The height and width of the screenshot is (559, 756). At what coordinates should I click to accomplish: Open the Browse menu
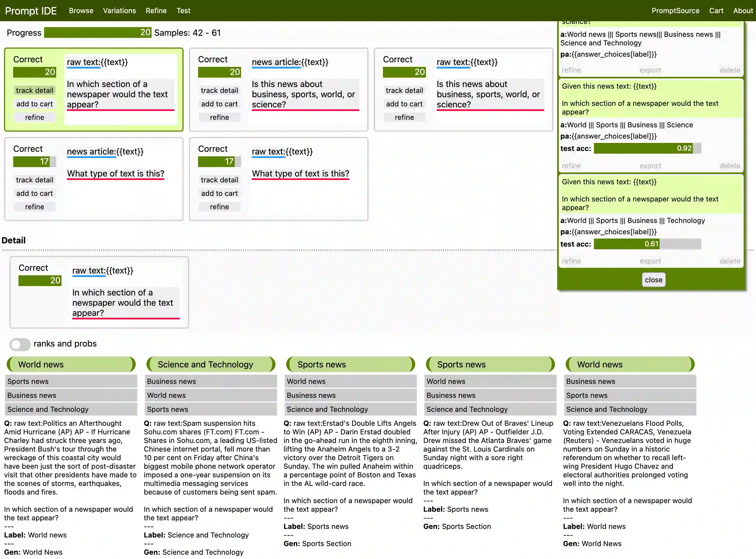(81, 10)
